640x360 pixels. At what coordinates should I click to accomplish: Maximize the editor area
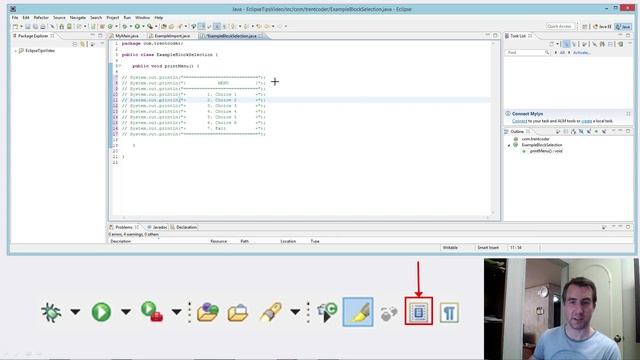(495, 36)
